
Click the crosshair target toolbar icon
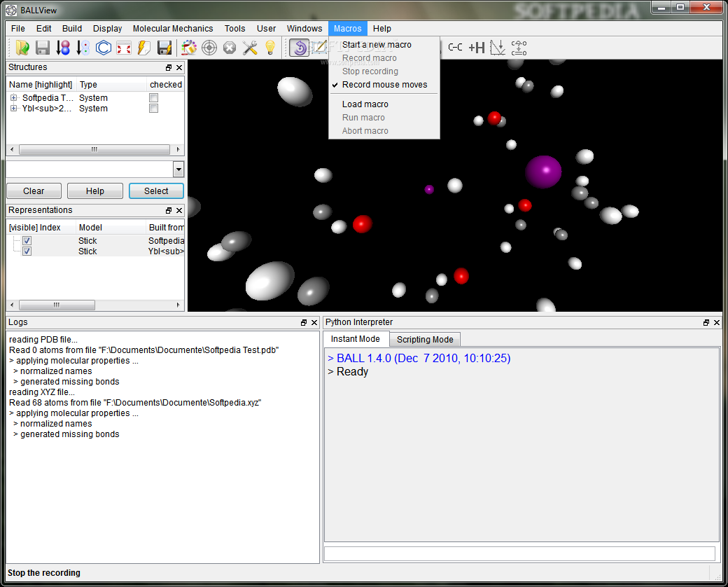tap(209, 48)
